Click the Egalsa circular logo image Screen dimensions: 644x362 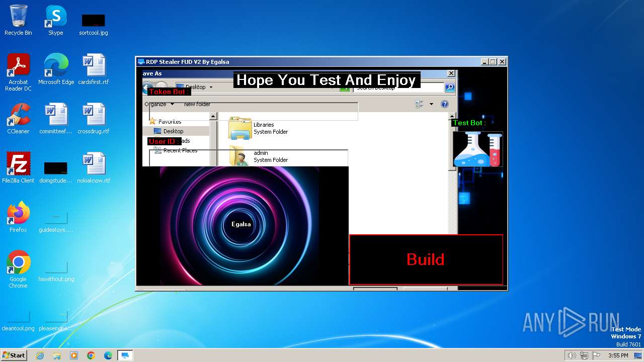coord(239,226)
